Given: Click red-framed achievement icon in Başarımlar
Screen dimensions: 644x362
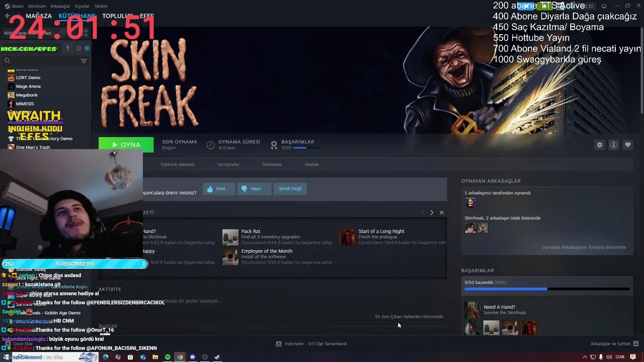Looking at the screenshot, I should click(529, 328).
